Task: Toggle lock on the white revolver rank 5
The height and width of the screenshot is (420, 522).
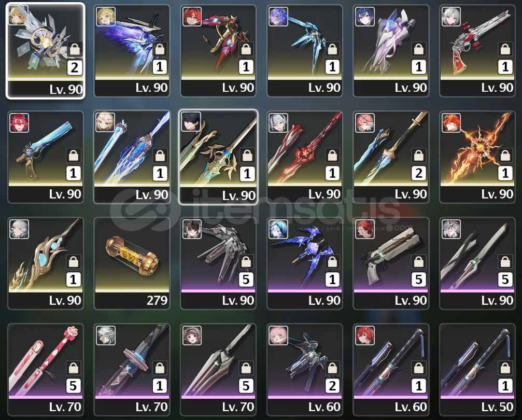Action: click(x=418, y=262)
